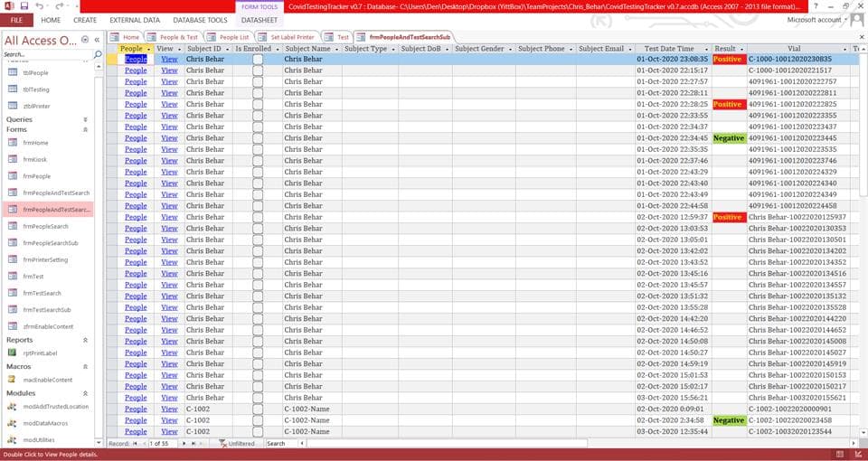Open the DATABASE TOOLS ribbon tab

(x=200, y=20)
